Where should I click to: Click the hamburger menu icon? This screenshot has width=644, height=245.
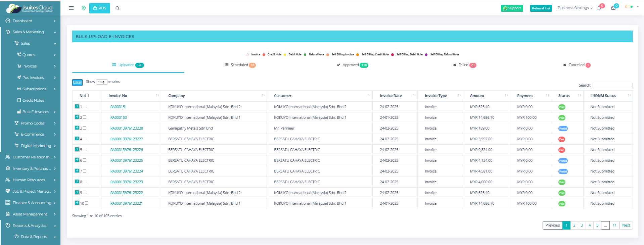(x=71, y=8)
